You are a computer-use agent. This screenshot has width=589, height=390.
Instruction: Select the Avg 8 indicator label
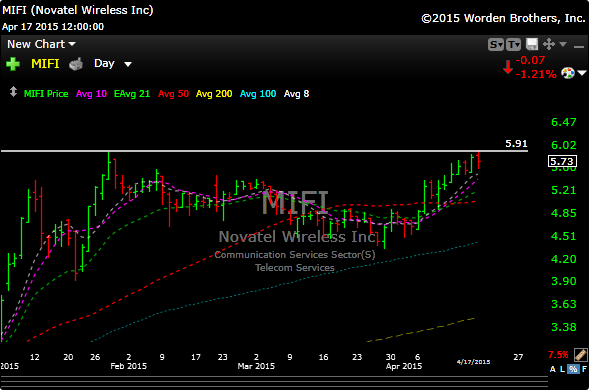coord(296,94)
